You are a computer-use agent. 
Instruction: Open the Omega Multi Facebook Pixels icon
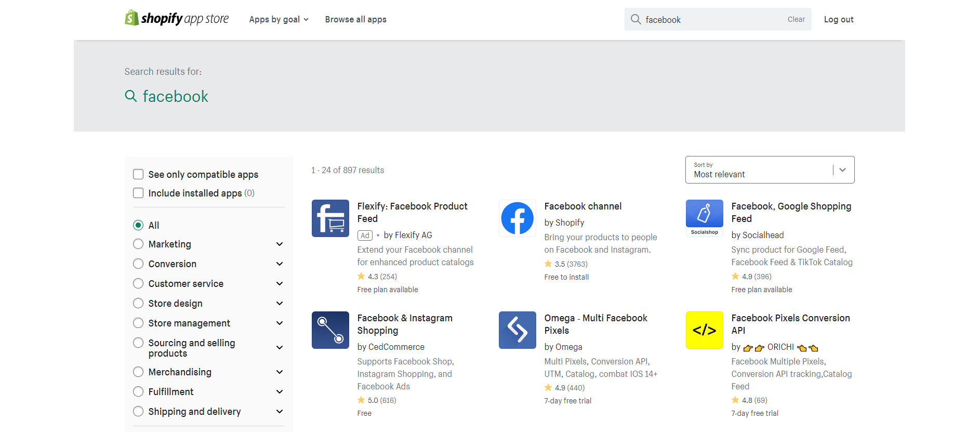tap(518, 330)
